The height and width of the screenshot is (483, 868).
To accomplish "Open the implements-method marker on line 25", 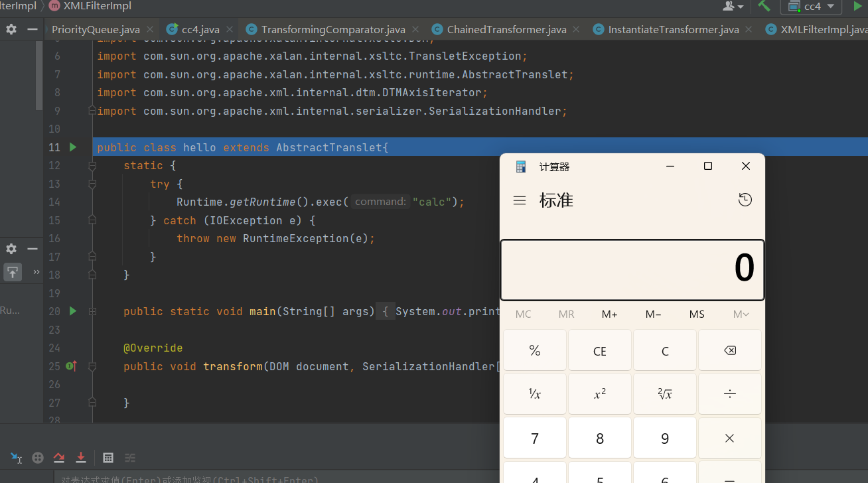I will (x=72, y=366).
